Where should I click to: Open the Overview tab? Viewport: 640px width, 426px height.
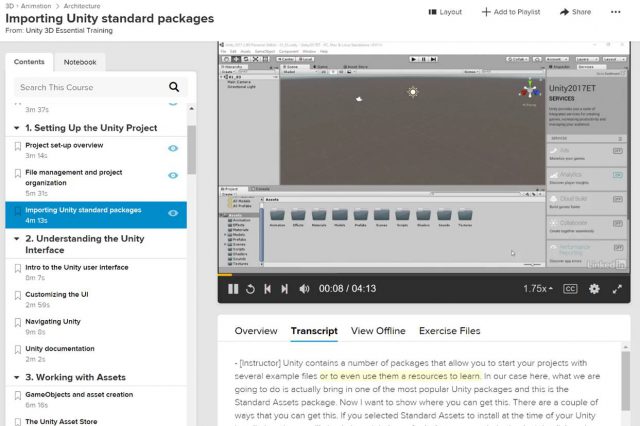pos(256,331)
